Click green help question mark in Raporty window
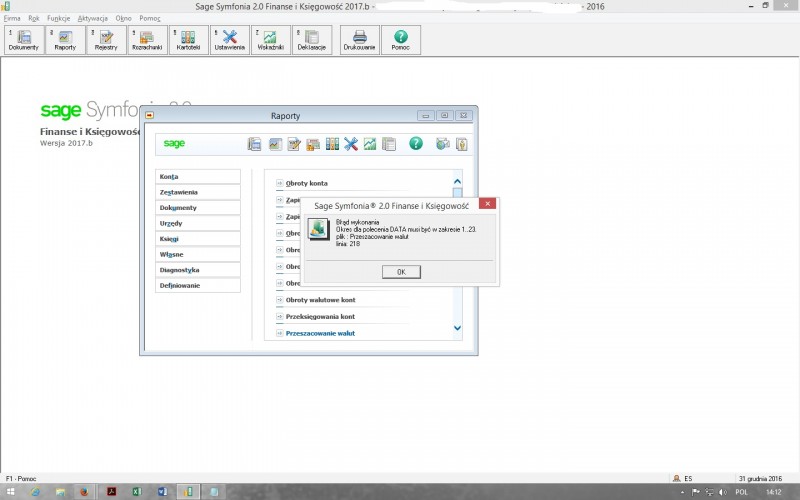The width and height of the screenshot is (800, 500). coord(416,143)
